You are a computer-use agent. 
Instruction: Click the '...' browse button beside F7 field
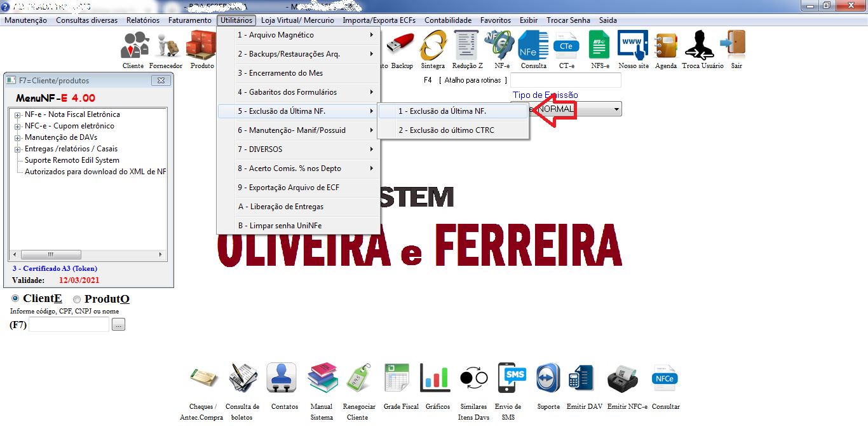click(x=119, y=325)
